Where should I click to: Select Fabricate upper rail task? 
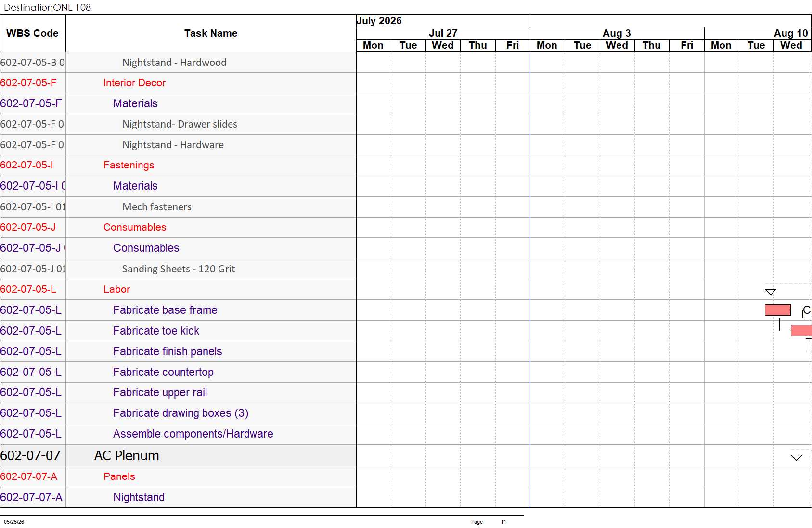tap(160, 392)
